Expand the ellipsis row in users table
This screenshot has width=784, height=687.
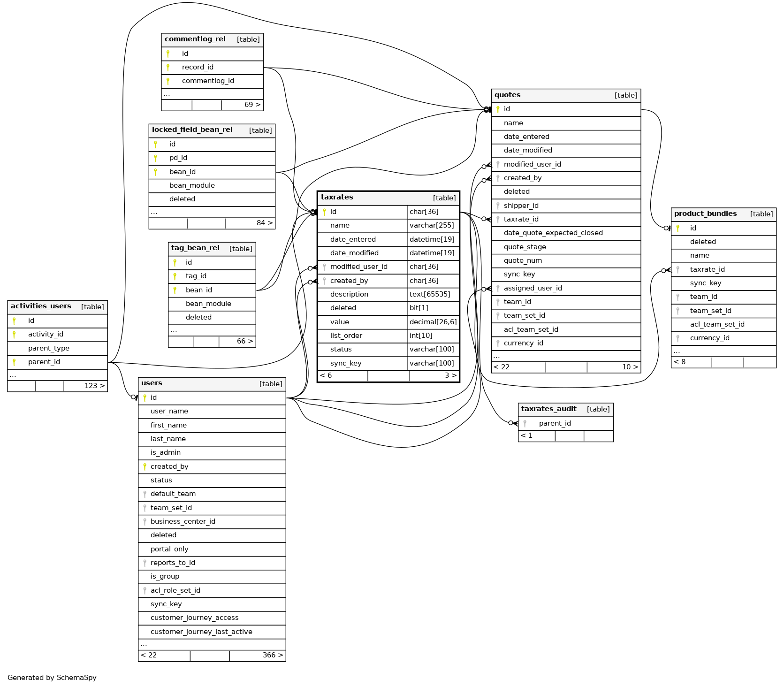click(x=144, y=644)
